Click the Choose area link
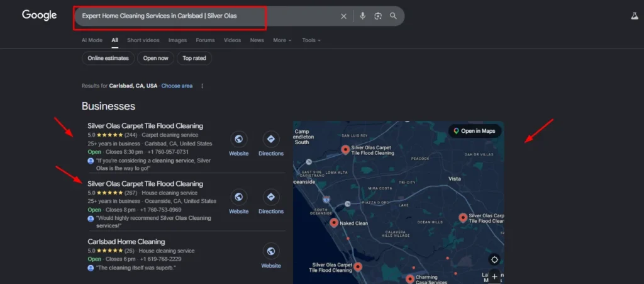 coord(177,86)
